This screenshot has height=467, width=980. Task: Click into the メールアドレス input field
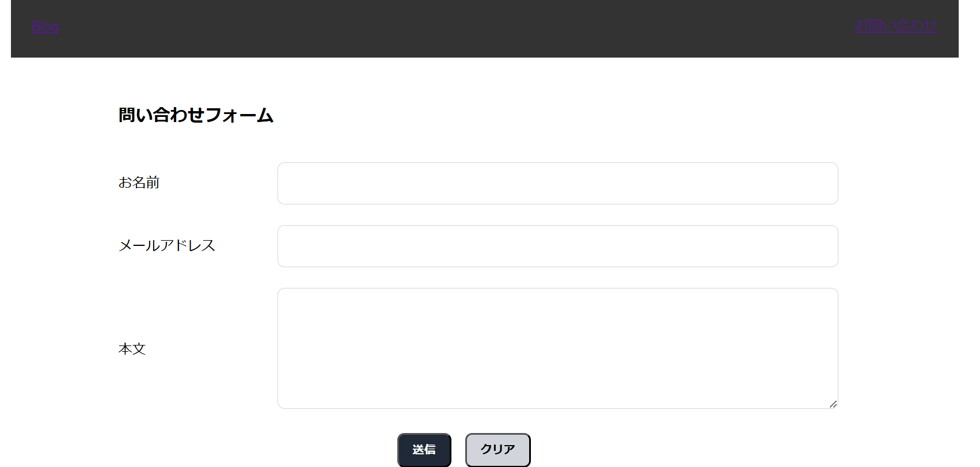click(557, 246)
